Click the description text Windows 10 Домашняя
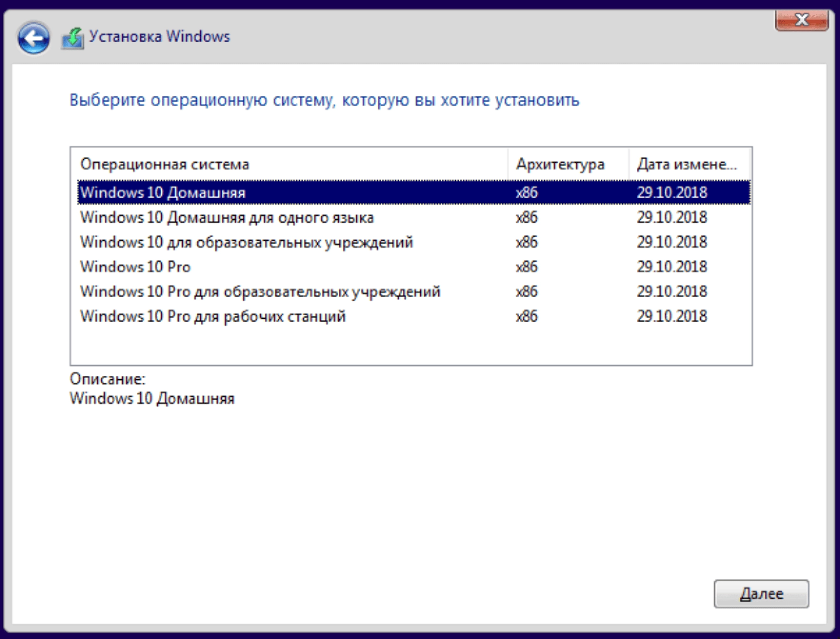This screenshot has height=639, width=840. 152,399
